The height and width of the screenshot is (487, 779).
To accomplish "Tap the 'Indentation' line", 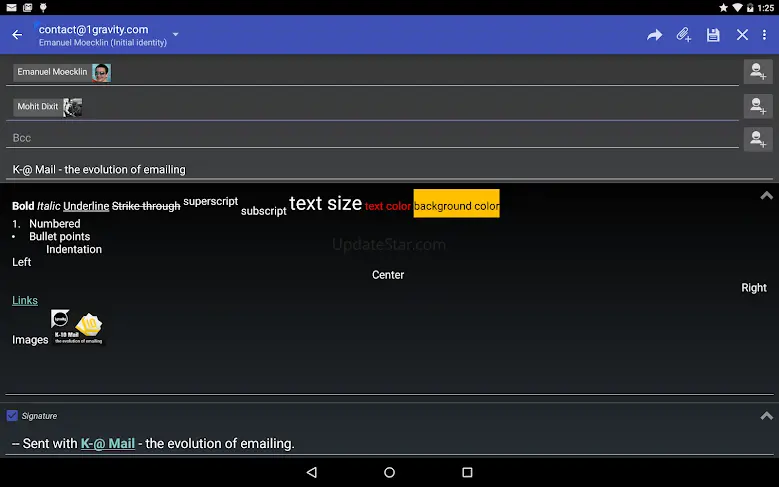I will 74,249.
